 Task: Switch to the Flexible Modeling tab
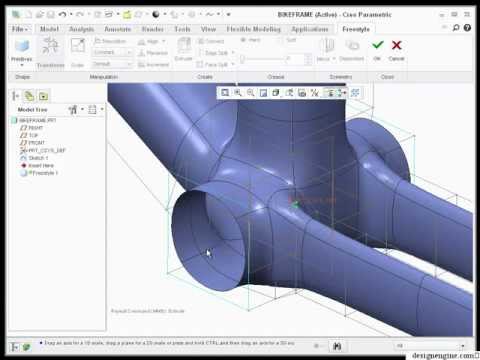coord(253,29)
